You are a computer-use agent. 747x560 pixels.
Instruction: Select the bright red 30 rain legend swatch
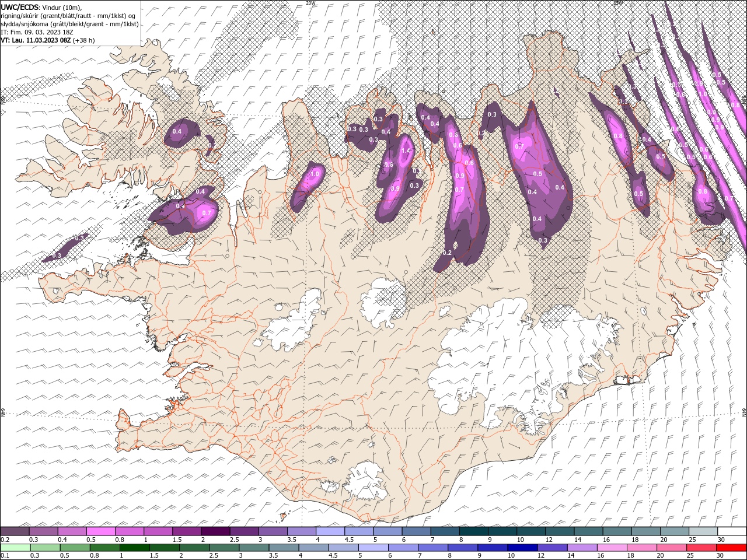click(x=732, y=548)
